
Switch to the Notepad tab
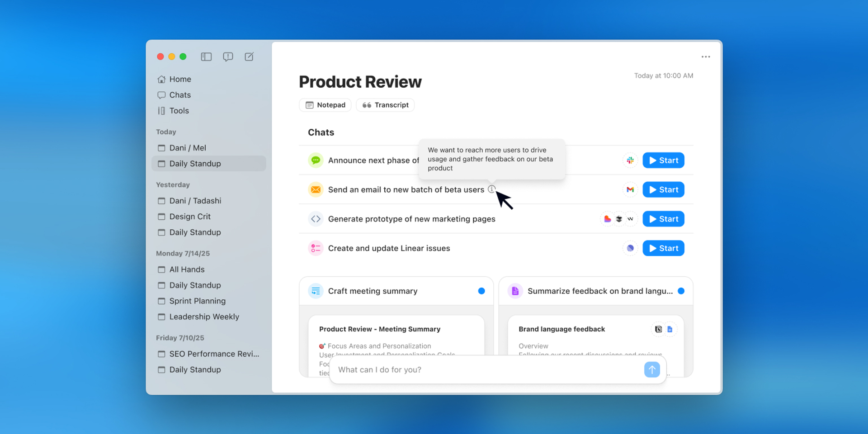pos(325,105)
